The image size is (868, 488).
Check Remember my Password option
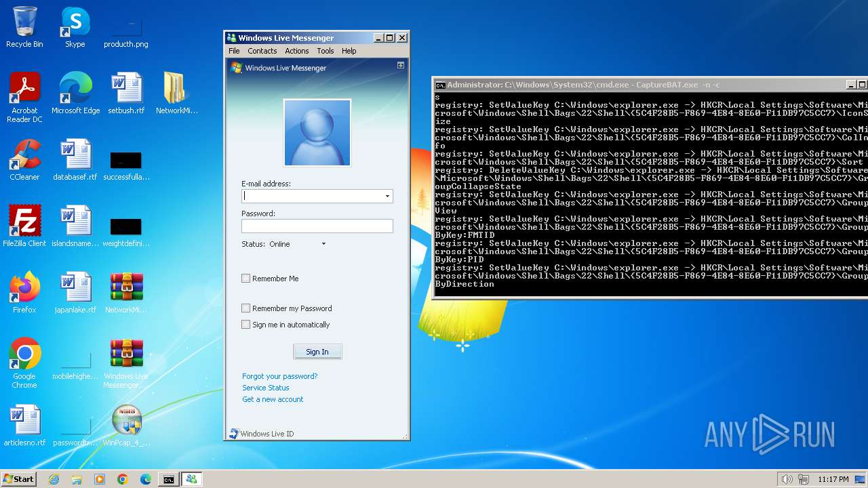click(x=245, y=308)
